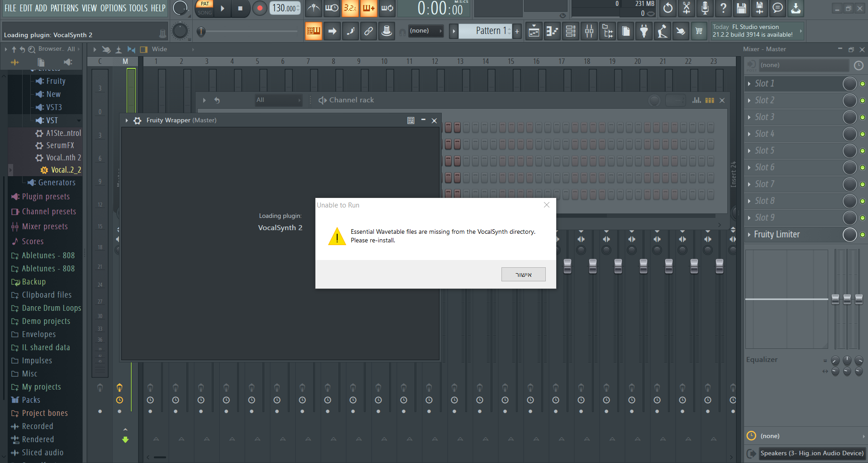Screen dimensions: 868x463
Task: Toggle the countdown before recording 3.2.1 button
Action: [350, 8]
